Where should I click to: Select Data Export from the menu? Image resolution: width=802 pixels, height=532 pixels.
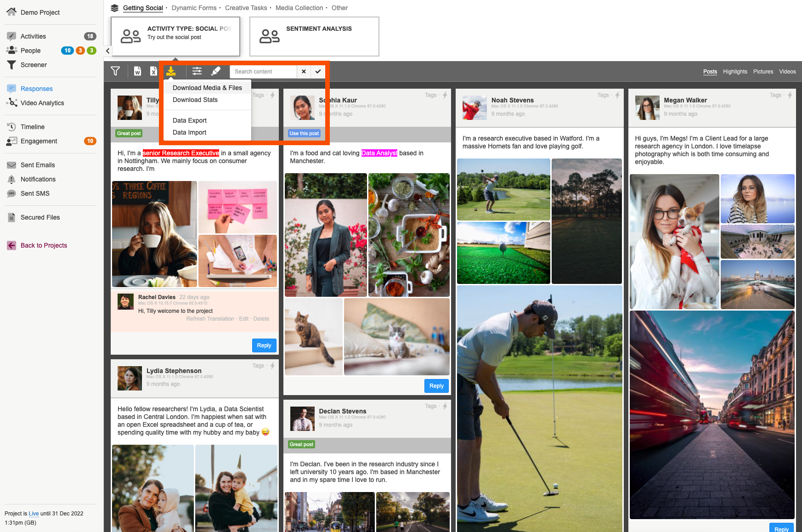tap(190, 120)
